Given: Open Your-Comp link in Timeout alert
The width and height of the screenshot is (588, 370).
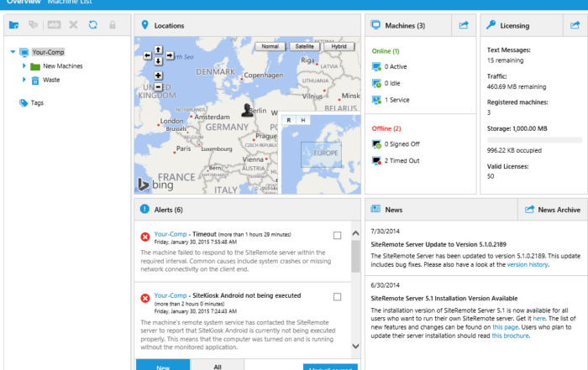Looking at the screenshot, I should (x=171, y=234).
